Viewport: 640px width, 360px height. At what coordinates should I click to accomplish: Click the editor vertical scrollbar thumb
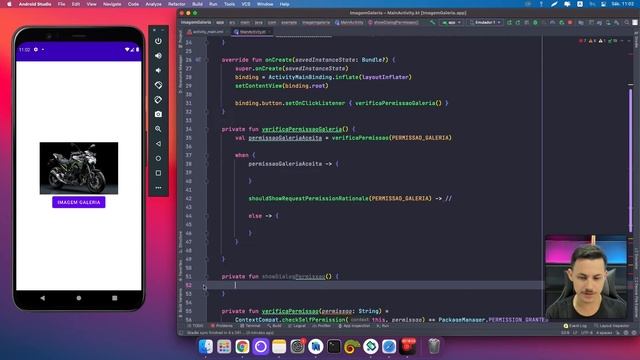(631, 159)
